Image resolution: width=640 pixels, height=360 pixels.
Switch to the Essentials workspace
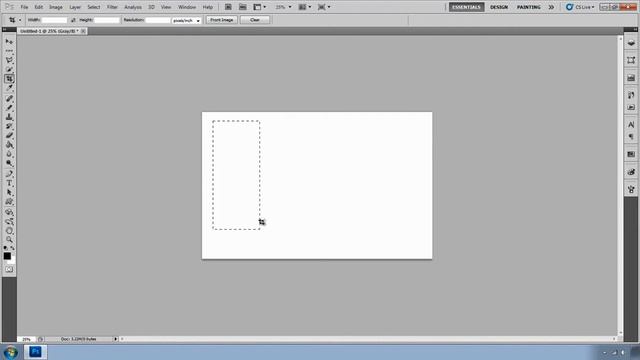pos(467,7)
